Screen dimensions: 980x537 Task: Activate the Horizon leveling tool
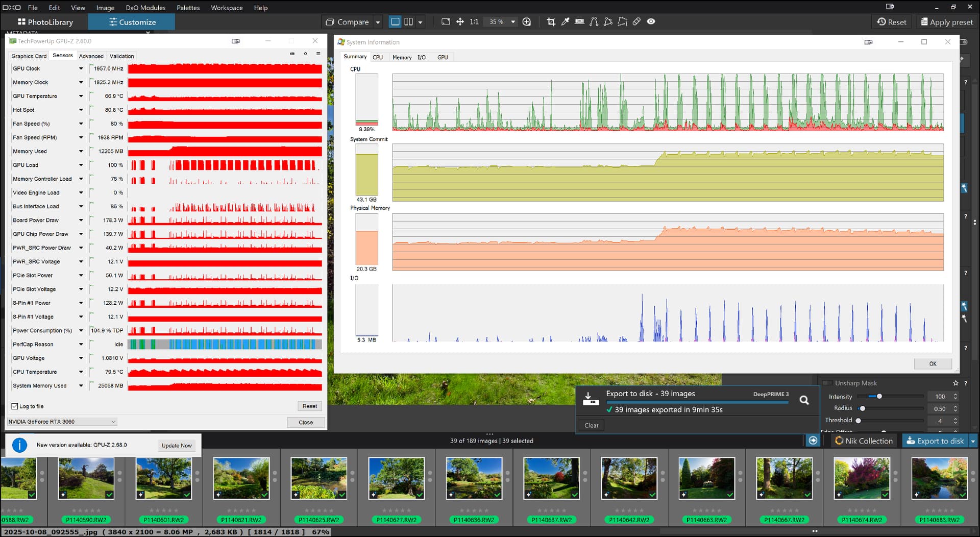coord(579,22)
